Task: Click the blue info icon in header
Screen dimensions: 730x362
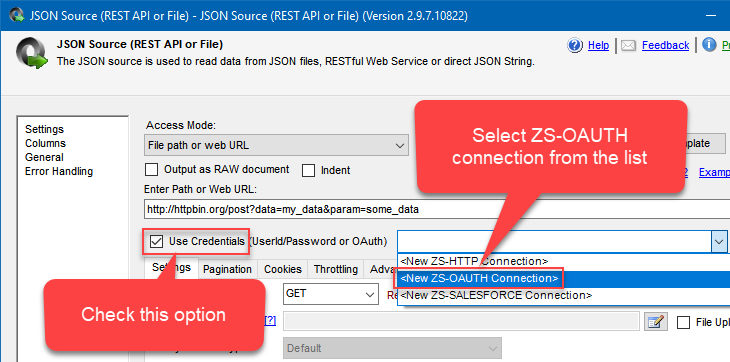Action: [x=709, y=45]
